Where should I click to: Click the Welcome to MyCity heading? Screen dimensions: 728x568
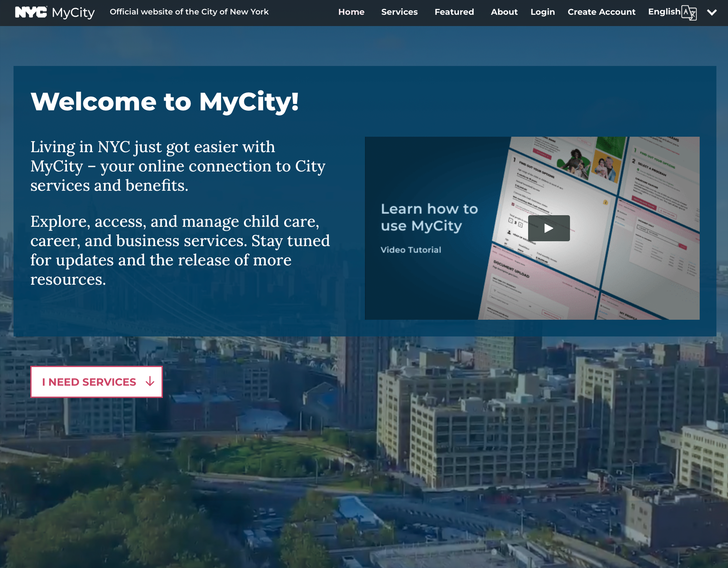166,102
